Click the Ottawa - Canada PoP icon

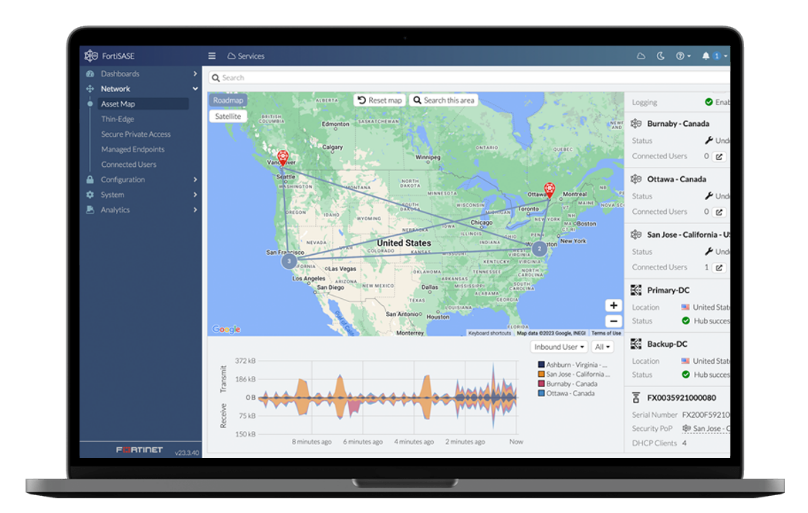pyautogui.click(x=636, y=179)
